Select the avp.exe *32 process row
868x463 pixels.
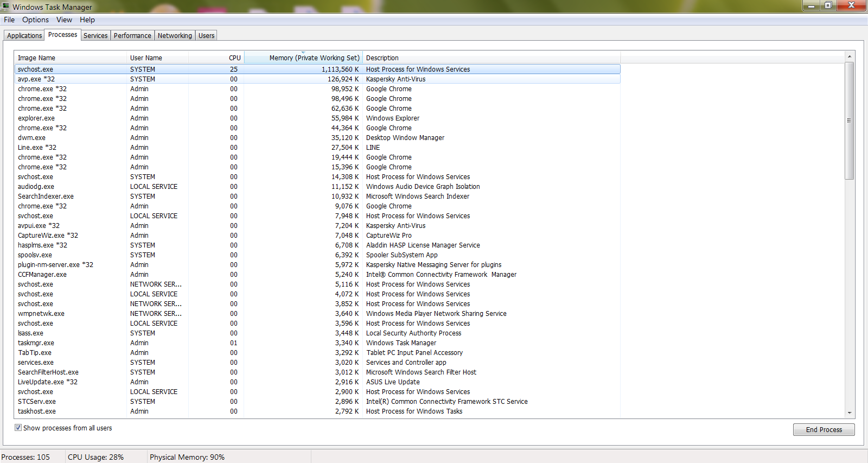(x=317, y=79)
